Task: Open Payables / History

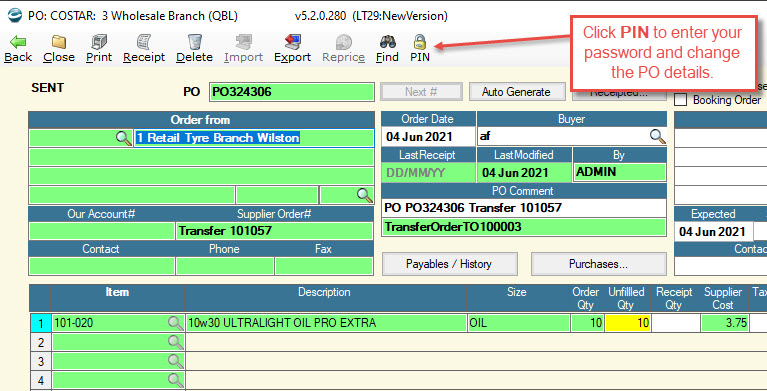Action: 449,264
